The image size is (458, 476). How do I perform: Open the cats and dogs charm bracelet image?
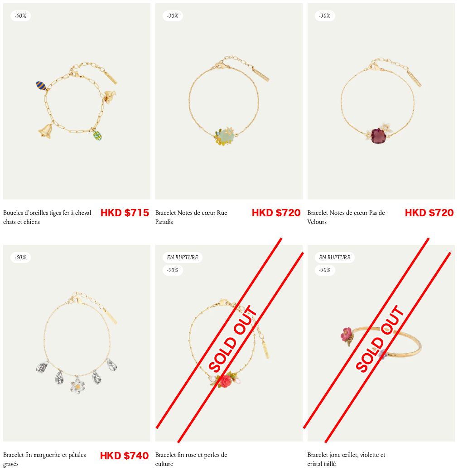77,101
